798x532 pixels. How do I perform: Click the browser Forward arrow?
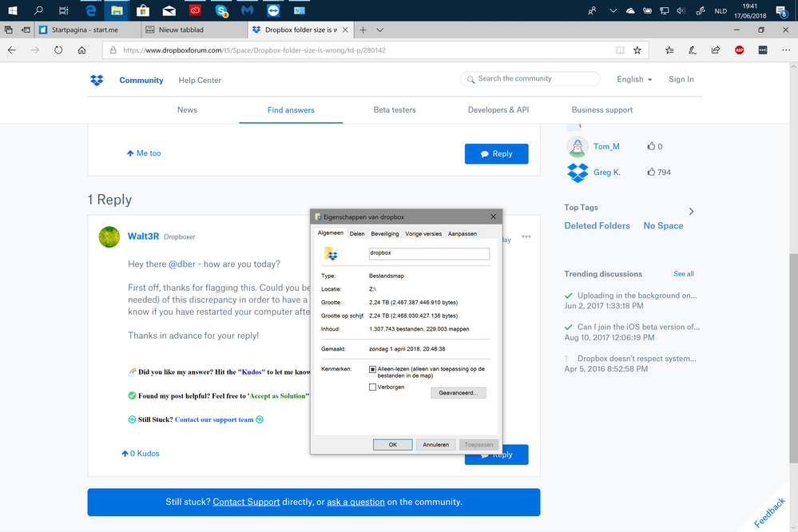point(35,50)
